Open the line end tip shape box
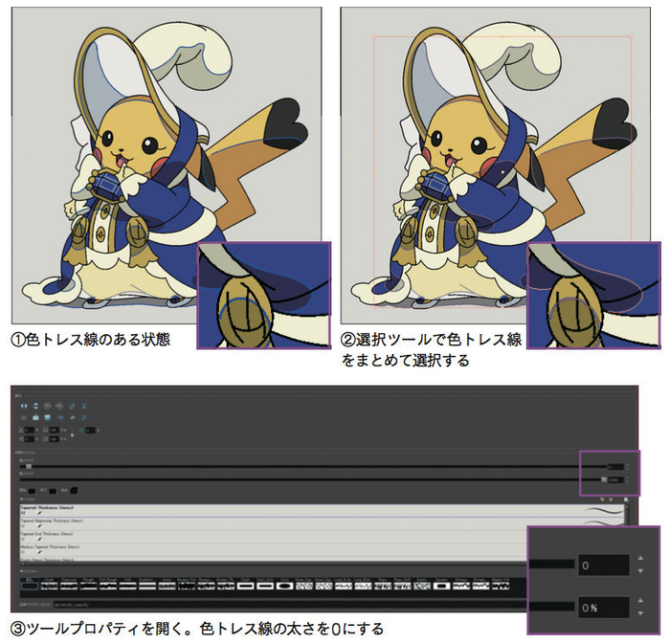This screenshot has width=669, height=644. [53, 491]
